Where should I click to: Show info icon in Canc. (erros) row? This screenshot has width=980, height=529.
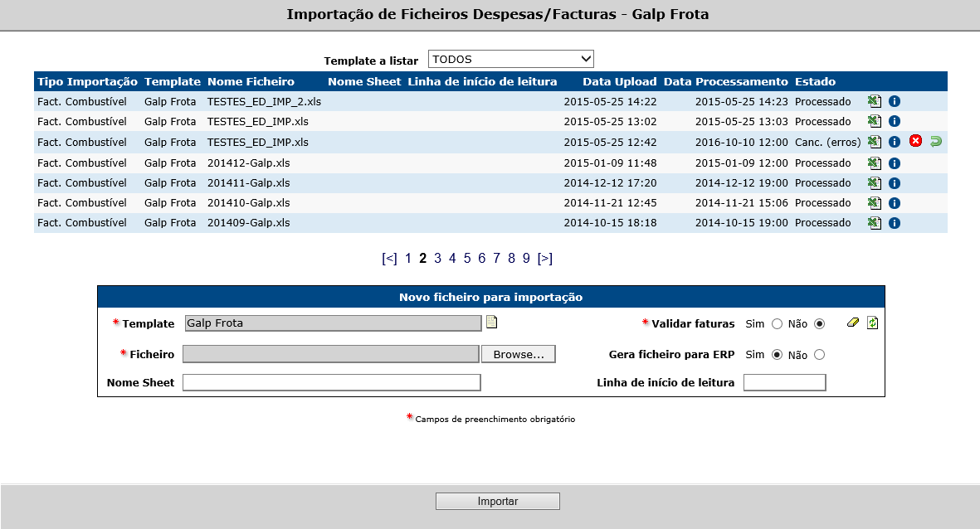click(895, 142)
